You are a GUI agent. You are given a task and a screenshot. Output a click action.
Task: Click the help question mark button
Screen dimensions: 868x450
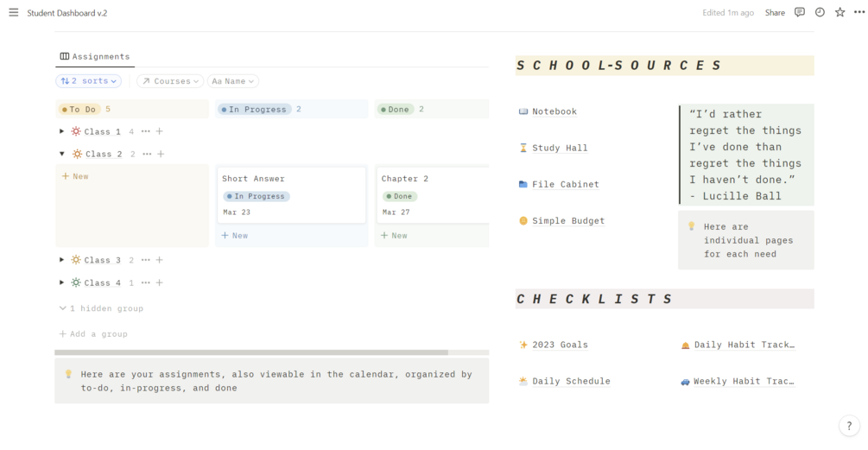coord(849,426)
